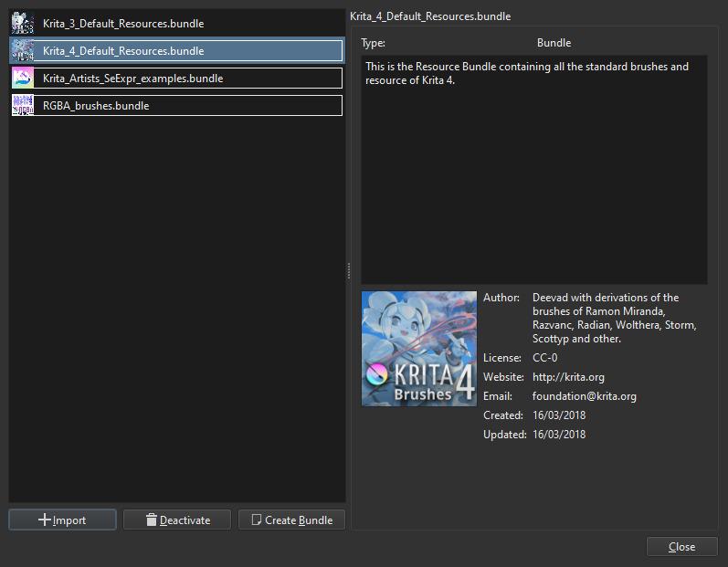This screenshot has width=728, height=567.
Task: Click the page icon on Create Bundle
Action: [x=257, y=520]
